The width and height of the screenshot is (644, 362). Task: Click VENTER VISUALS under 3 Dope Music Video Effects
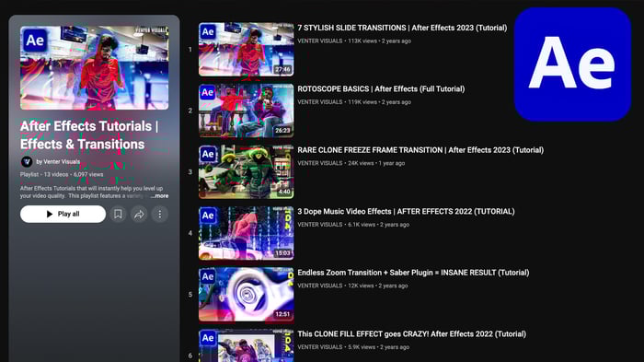(319, 225)
